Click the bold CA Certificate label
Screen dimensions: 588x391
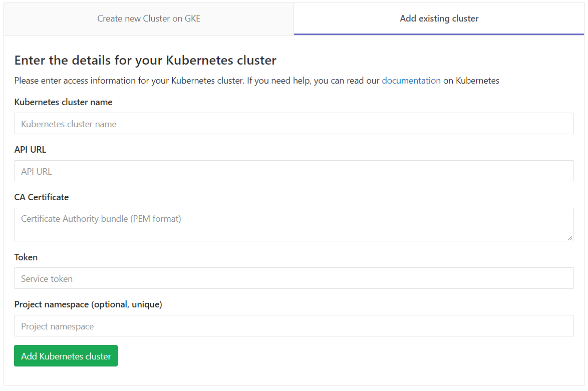pyautogui.click(x=42, y=197)
